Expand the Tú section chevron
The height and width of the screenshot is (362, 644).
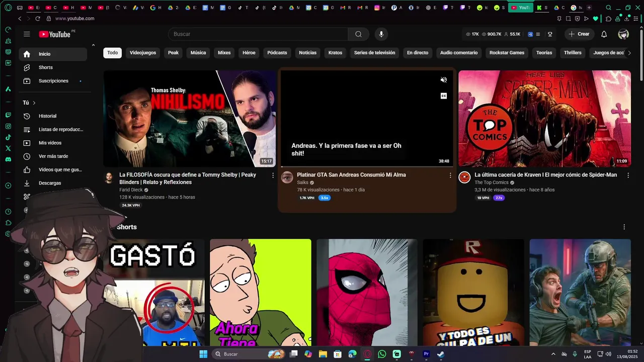tap(34, 103)
